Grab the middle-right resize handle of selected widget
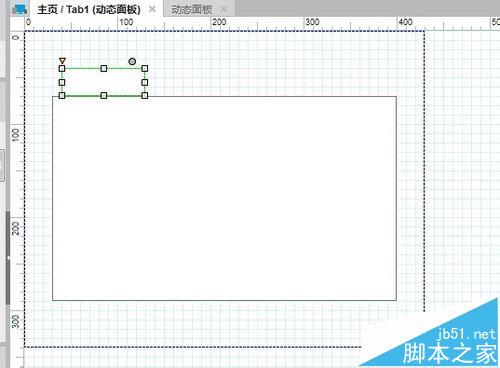Image resolution: width=500 pixels, height=368 pixels. [145, 82]
